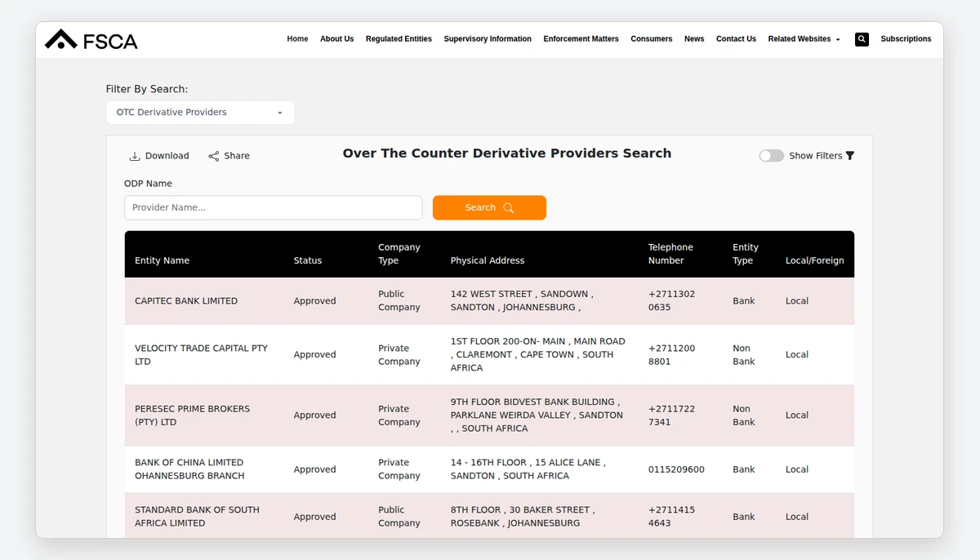The height and width of the screenshot is (560, 980).
Task: Open the About Us menu item
Action: (336, 39)
